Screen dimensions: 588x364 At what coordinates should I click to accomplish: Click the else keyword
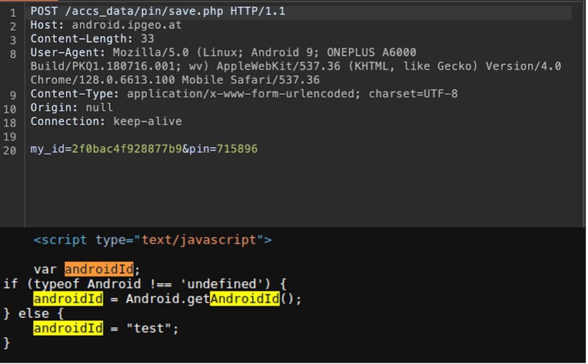click(x=33, y=313)
